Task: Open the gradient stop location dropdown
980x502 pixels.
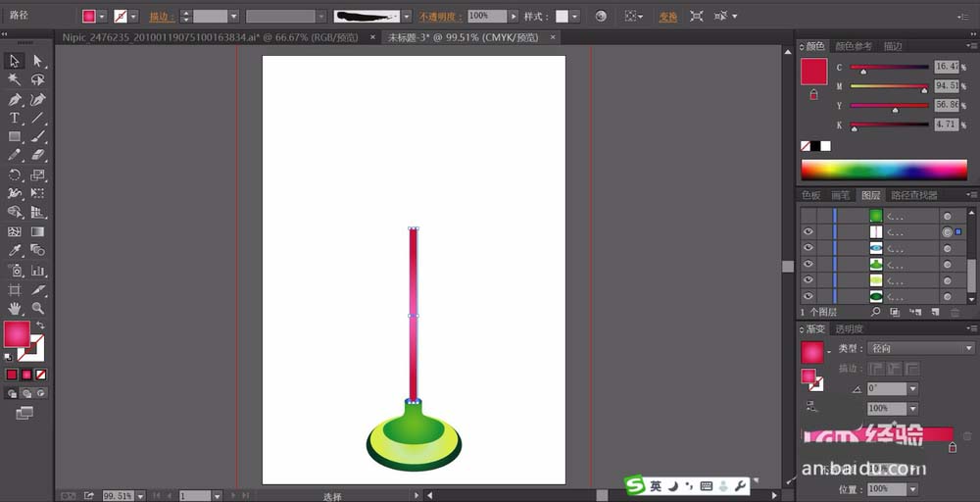Action: click(912, 489)
